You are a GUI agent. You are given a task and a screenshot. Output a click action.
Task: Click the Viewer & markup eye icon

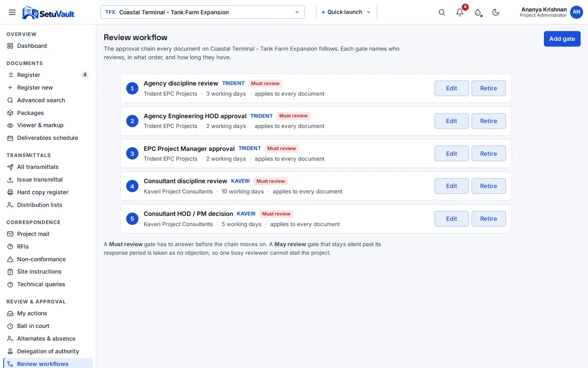(x=10, y=125)
